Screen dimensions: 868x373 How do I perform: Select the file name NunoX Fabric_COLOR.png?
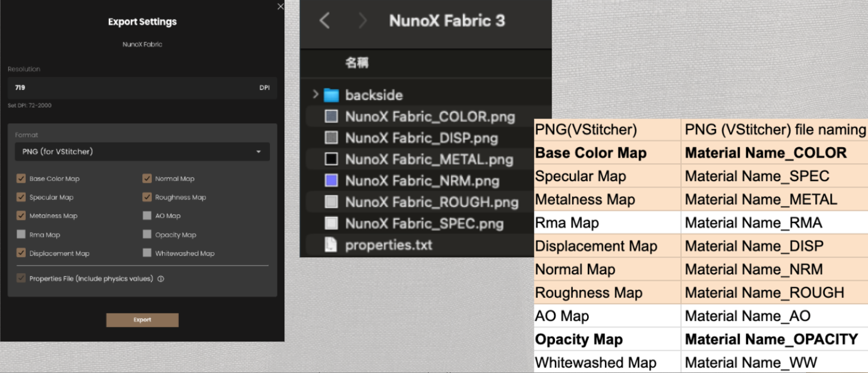(430, 117)
